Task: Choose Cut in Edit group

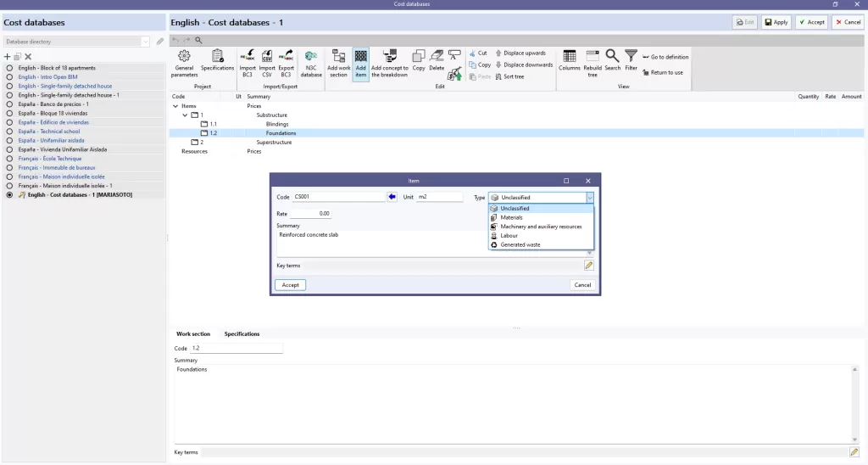Action: 478,53
